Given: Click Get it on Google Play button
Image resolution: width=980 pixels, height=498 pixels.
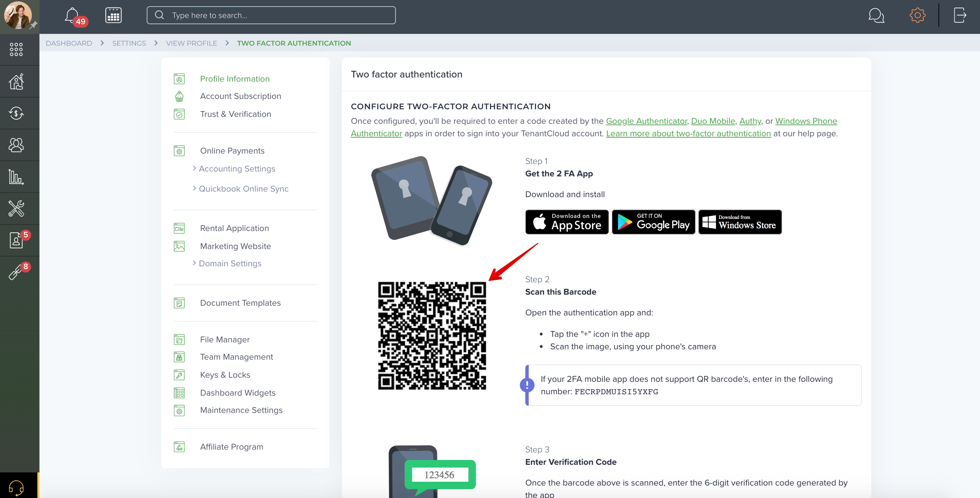Looking at the screenshot, I should tap(653, 222).
